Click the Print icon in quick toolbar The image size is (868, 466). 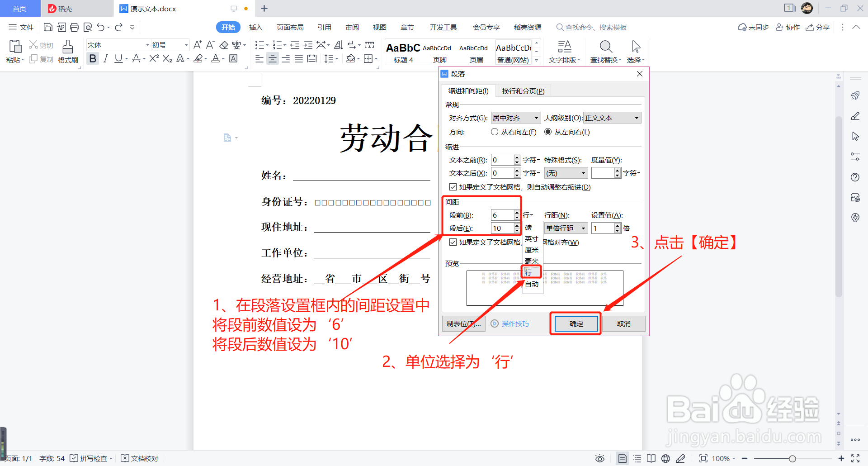pyautogui.click(x=75, y=27)
